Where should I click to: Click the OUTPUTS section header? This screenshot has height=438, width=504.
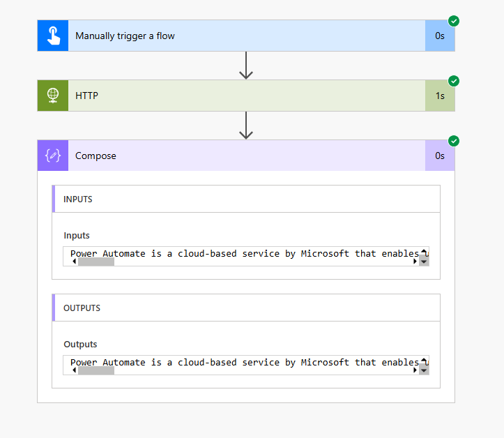[x=246, y=308]
